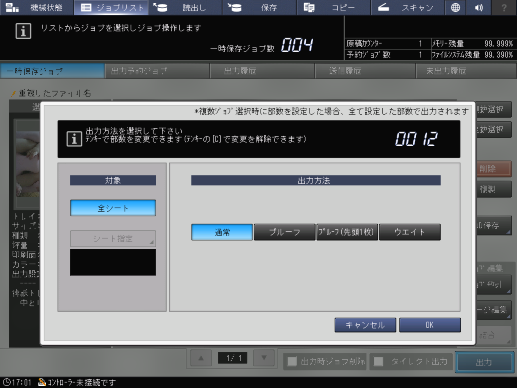Select ウエイト output method

(410, 232)
